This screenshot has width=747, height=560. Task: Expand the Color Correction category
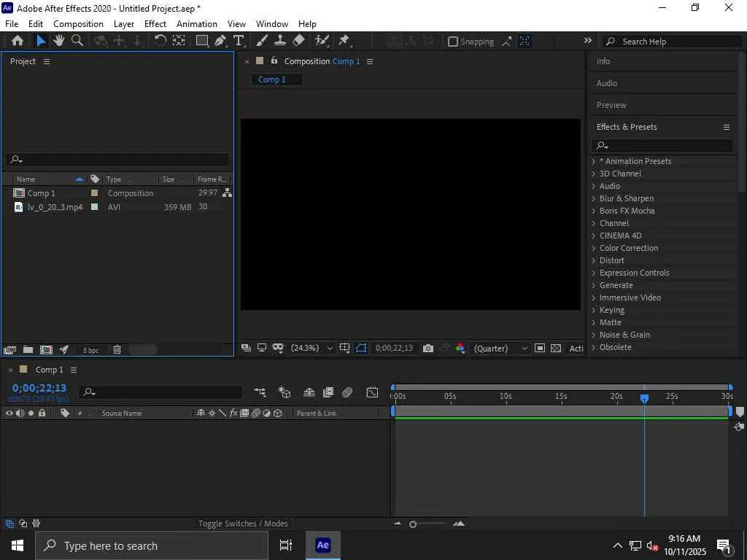pos(594,248)
